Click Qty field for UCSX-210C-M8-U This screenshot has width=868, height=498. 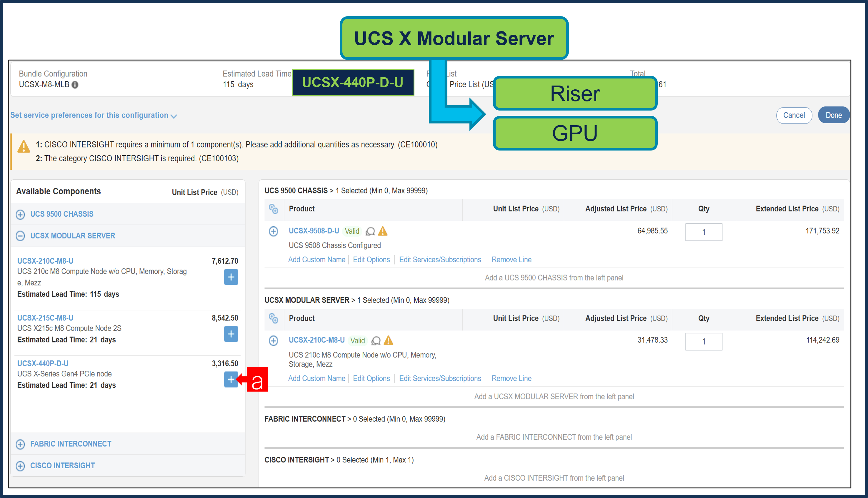click(704, 342)
